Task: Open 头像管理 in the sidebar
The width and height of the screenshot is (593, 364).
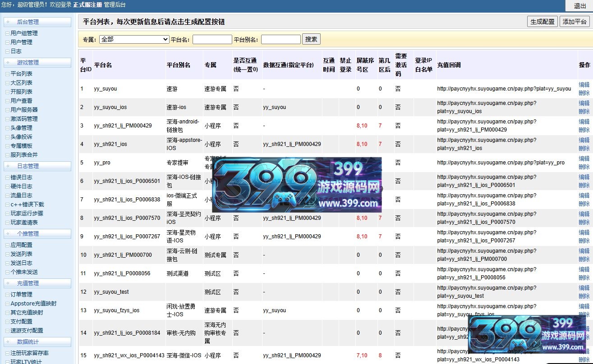Action: 22,128
